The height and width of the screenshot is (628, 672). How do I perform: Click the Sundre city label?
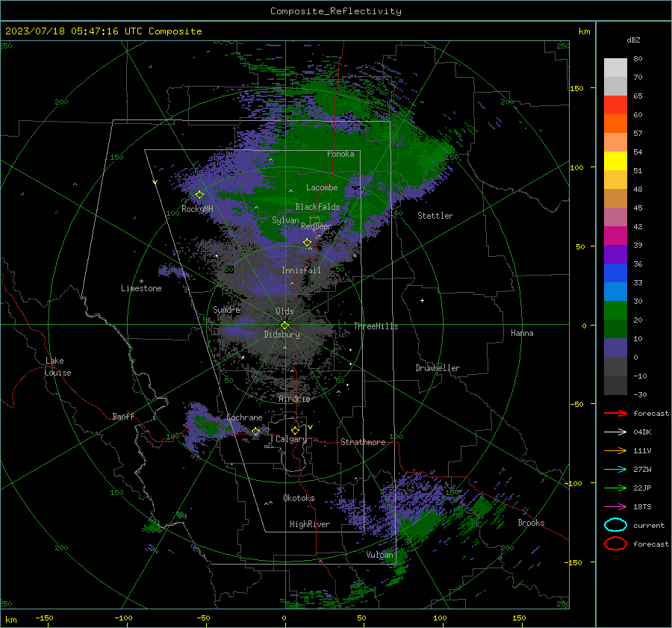point(226,309)
